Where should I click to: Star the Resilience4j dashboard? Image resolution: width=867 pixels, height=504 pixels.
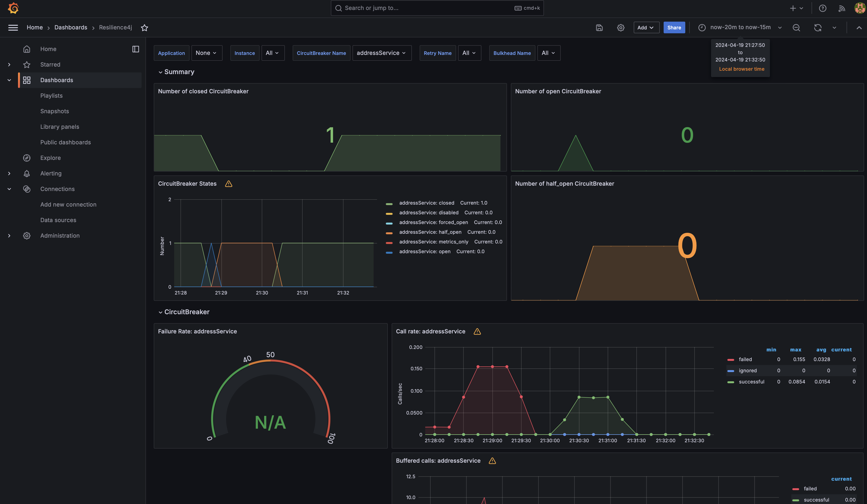pyautogui.click(x=144, y=27)
